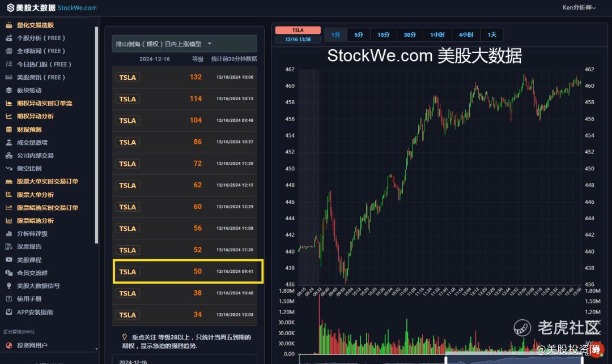This screenshot has width=612, height=364.
Task: Click the 股票暗池实时交易订单 icon
Action: (8, 208)
